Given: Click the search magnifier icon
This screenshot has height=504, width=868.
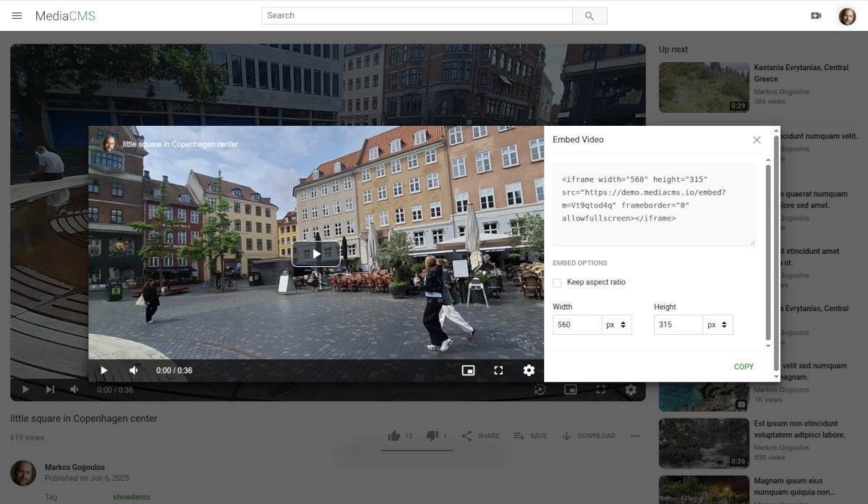Looking at the screenshot, I should point(590,15).
